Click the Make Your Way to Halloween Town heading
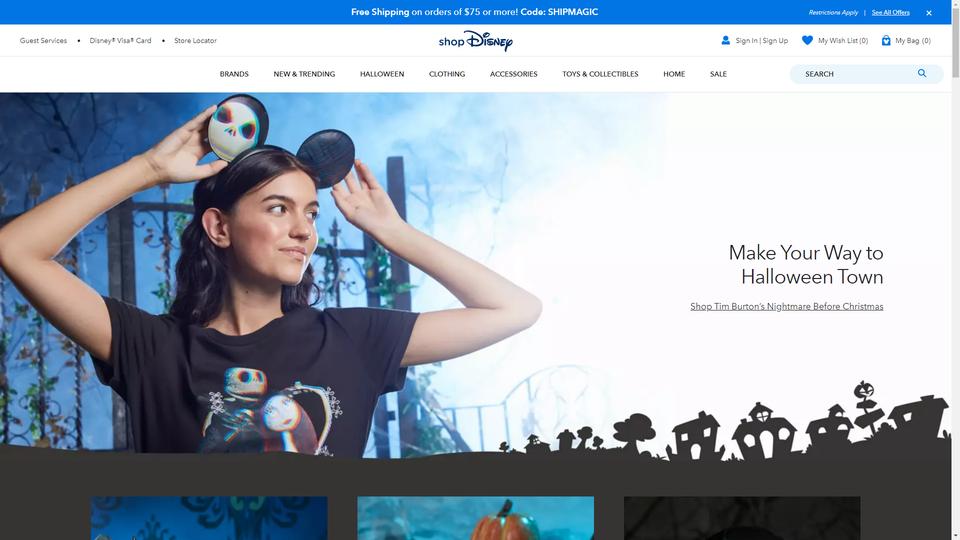Screen dimensions: 960x540 806,264
